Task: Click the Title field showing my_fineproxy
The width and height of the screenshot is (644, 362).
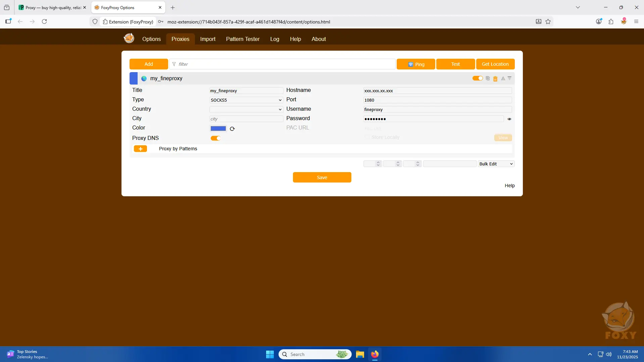Action: click(246, 91)
